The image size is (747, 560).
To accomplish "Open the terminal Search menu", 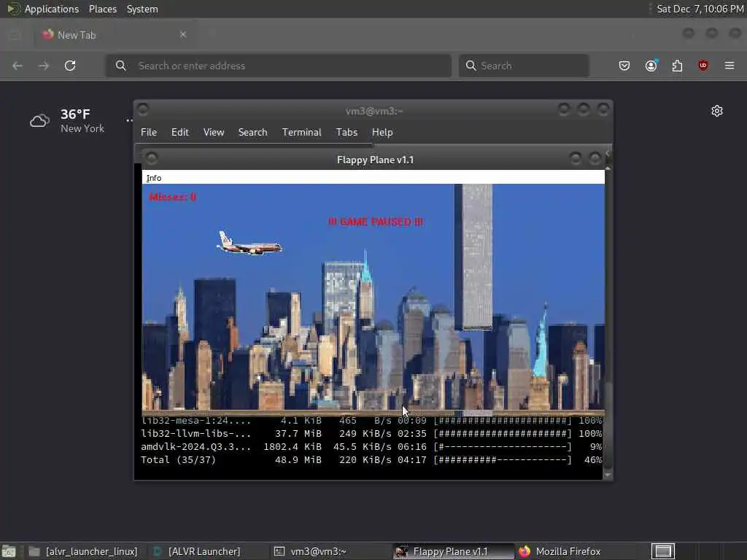I will coord(253,133).
